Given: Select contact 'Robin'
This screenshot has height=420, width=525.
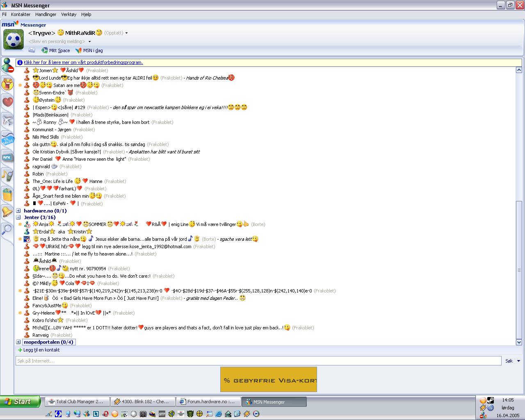Looking at the screenshot, I should pyautogui.click(x=46, y=174).
